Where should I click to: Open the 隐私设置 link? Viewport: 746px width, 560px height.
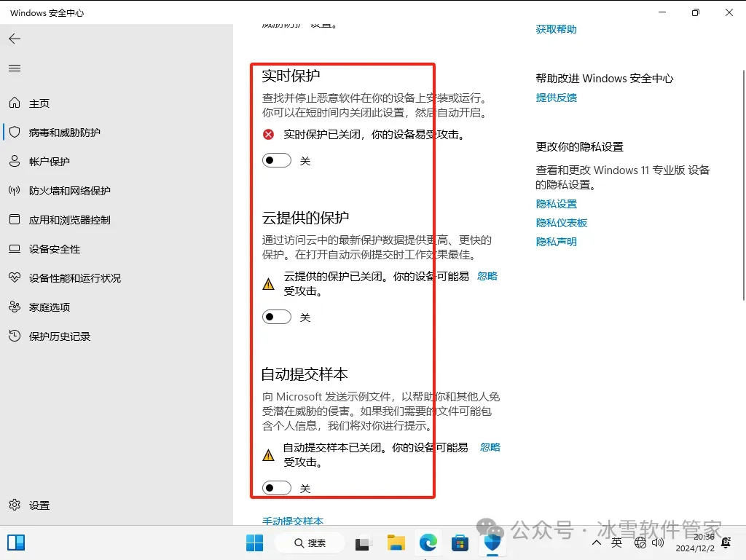pyautogui.click(x=556, y=204)
